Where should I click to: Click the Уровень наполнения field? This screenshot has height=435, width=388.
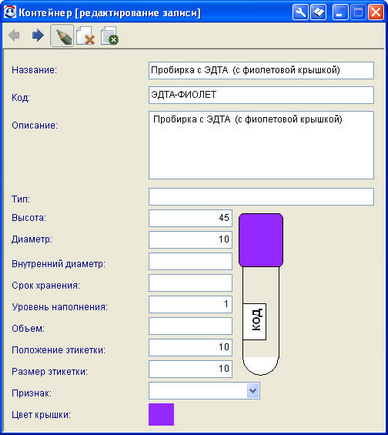pyautogui.click(x=190, y=304)
